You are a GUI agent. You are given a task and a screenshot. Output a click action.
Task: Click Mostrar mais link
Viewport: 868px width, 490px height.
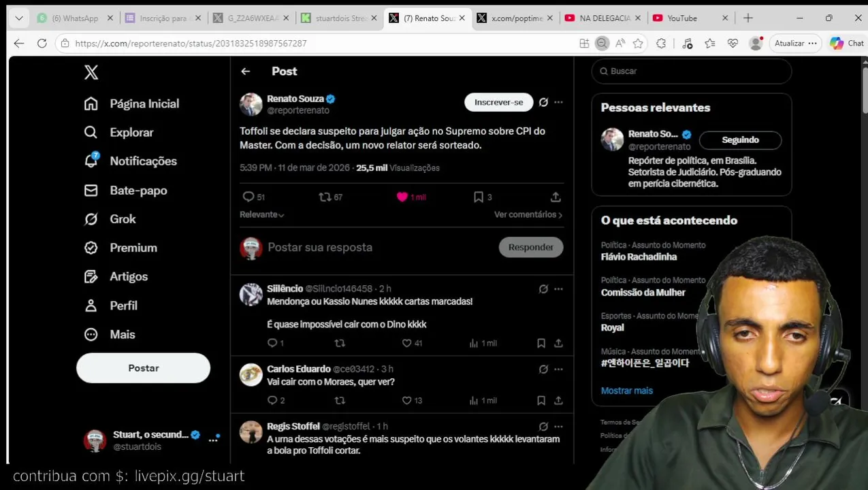pyautogui.click(x=626, y=391)
